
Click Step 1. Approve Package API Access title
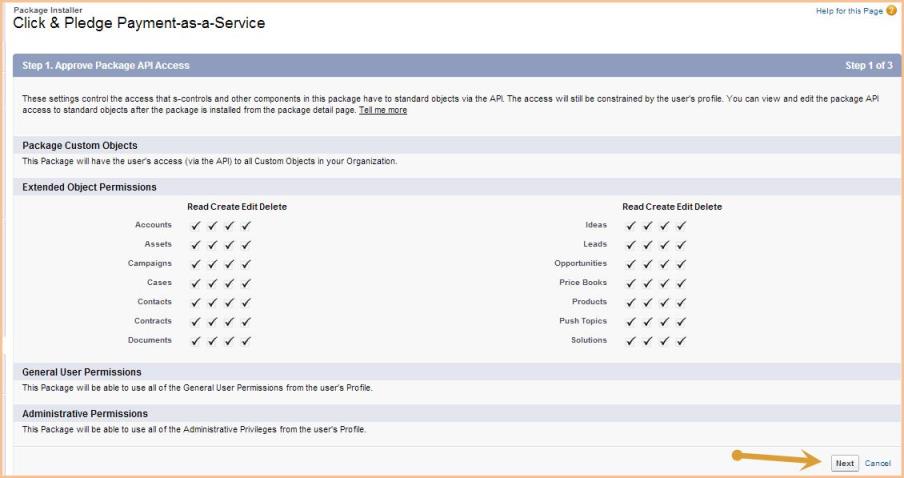click(106, 66)
